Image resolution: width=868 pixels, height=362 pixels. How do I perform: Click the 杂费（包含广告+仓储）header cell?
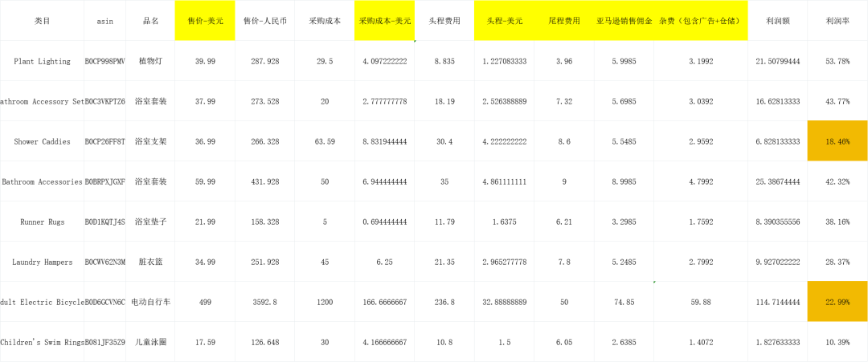[701, 20]
